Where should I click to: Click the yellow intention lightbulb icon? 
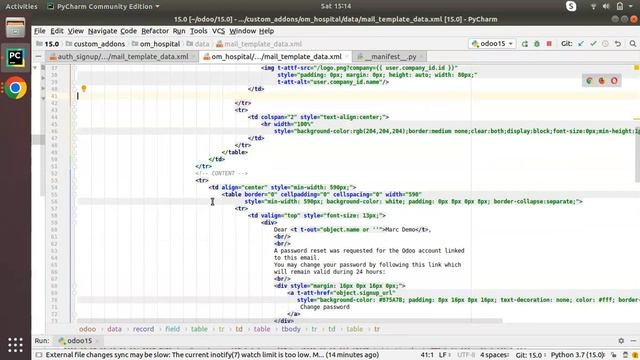pyautogui.click(x=84, y=88)
